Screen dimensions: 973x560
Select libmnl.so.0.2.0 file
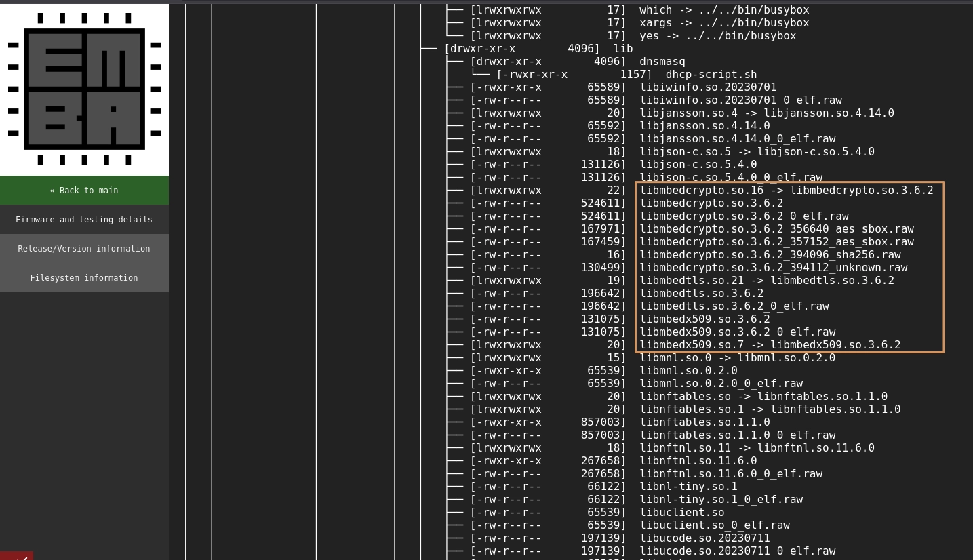pyautogui.click(x=688, y=371)
